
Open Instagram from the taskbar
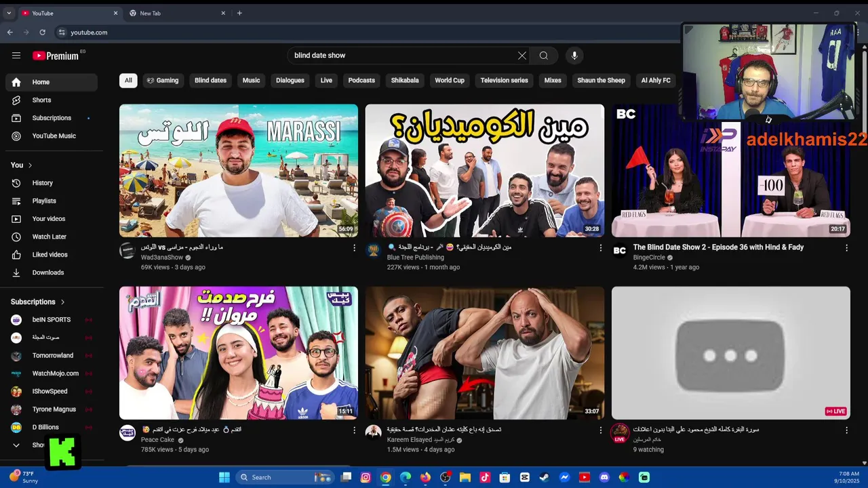(366, 477)
